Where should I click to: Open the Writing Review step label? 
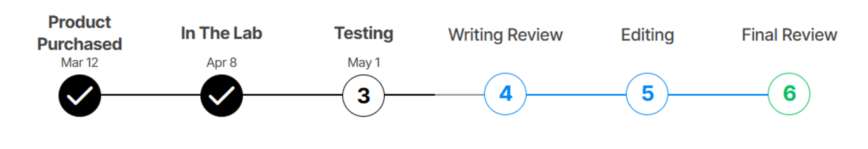coord(505,35)
